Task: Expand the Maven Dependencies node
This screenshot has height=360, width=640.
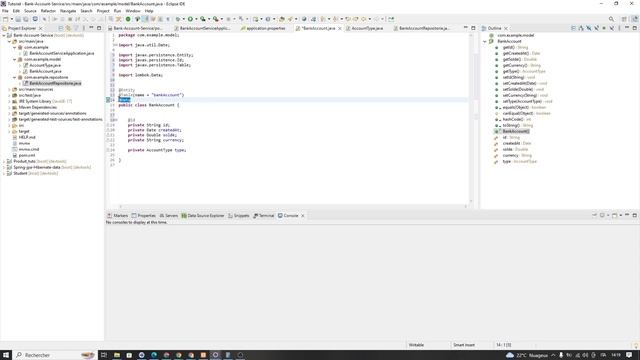Action: (x=9, y=107)
